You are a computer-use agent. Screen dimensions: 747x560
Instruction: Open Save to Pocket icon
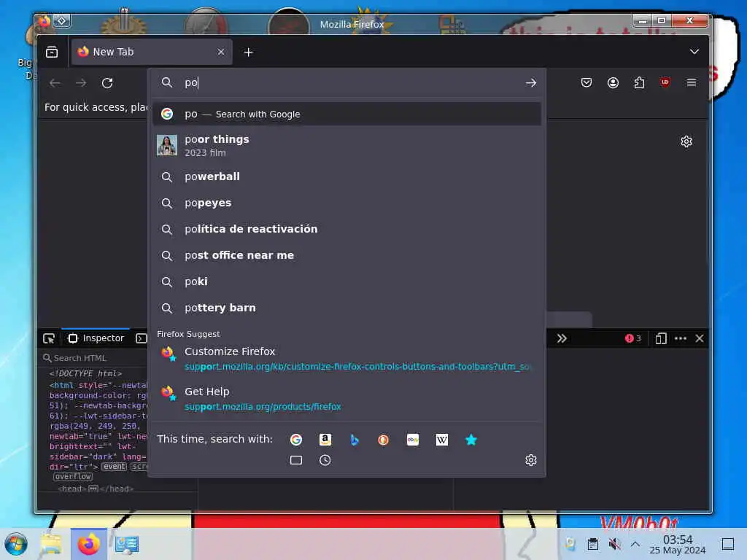[x=587, y=83]
